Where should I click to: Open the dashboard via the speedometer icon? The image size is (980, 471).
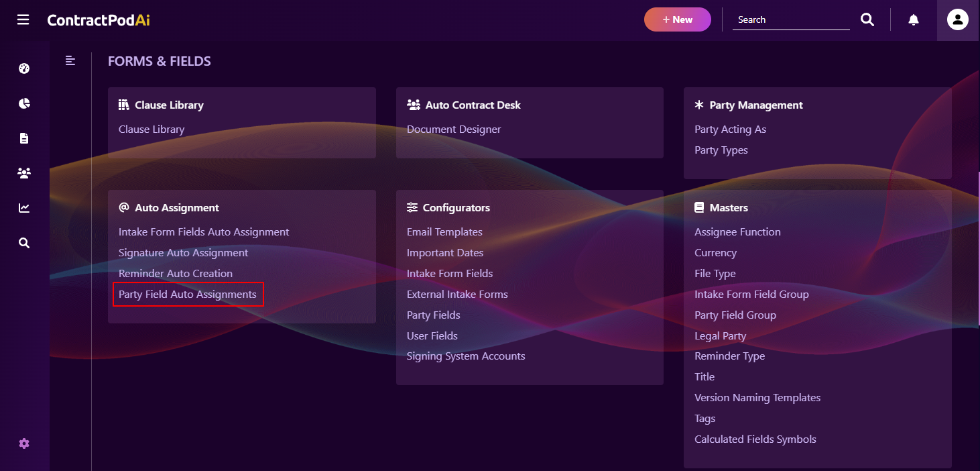[x=24, y=68]
